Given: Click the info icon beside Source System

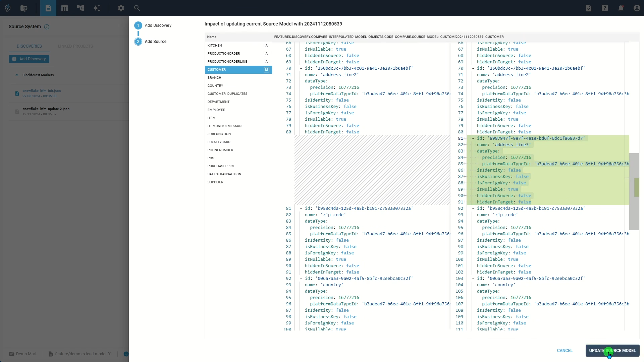Looking at the screenshot, I should (x=47, y=27).
